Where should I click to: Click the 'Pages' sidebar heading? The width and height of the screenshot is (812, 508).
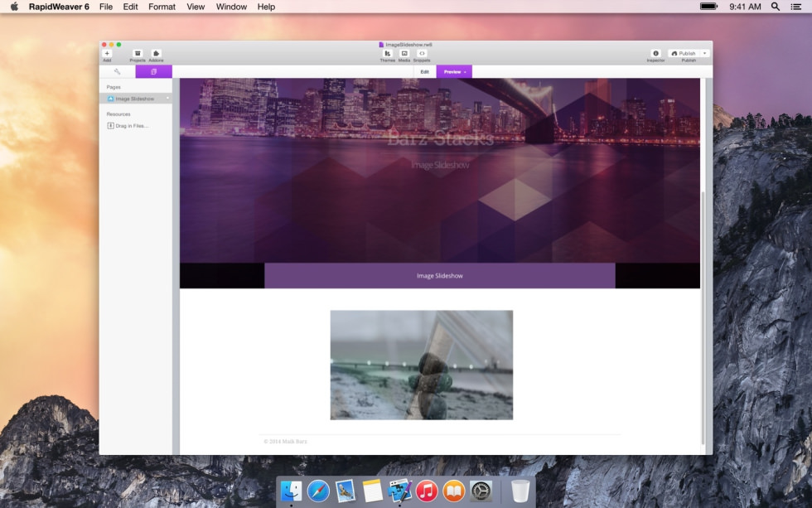[x=114, y=87]
